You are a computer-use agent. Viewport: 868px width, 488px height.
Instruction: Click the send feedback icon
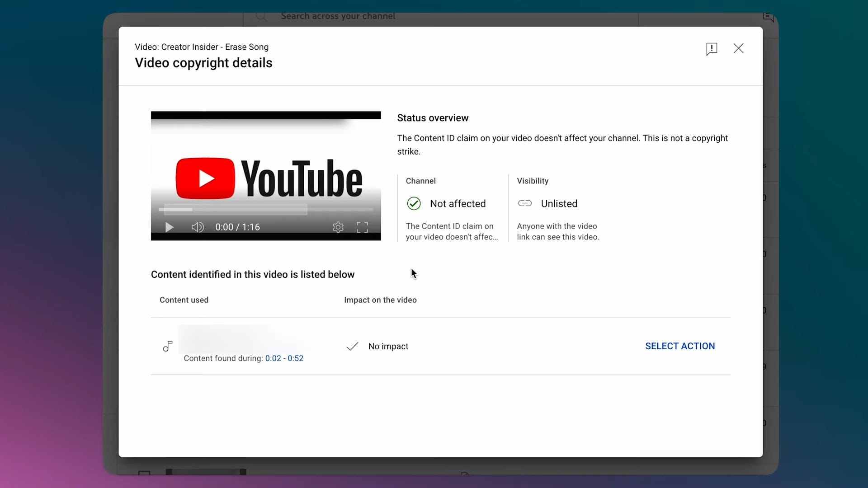point(712,49)
